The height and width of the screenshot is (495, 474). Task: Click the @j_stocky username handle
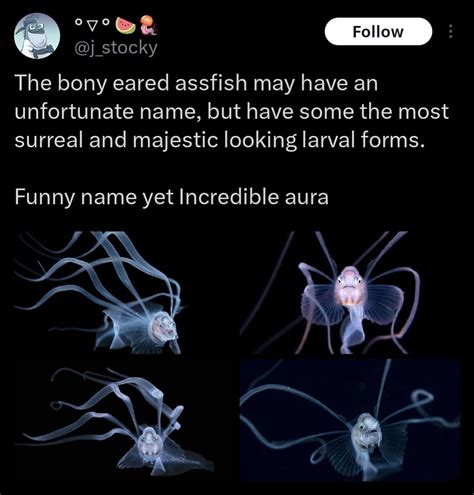(116, 49)
